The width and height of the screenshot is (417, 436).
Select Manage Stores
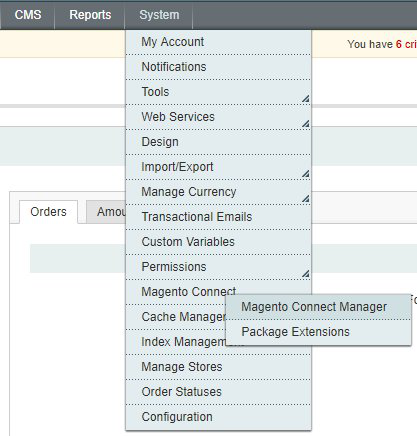pyautogui.click(x=218, y=367)
